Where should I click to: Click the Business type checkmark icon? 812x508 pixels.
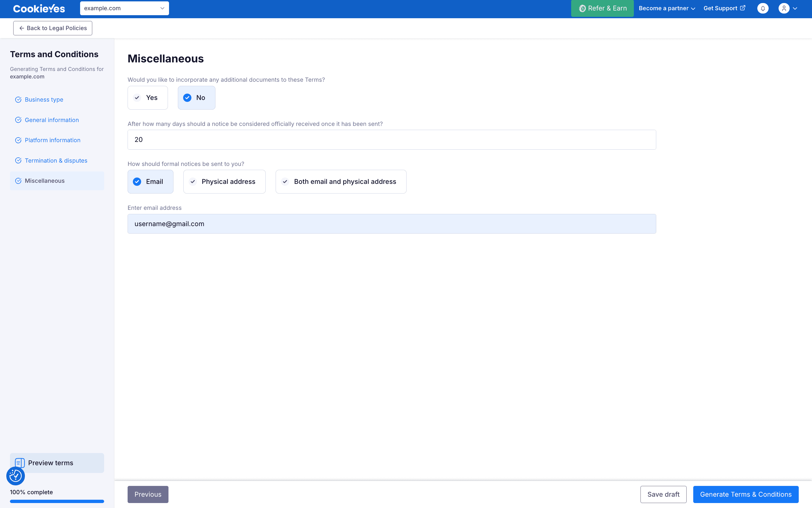tap(18, 100)
